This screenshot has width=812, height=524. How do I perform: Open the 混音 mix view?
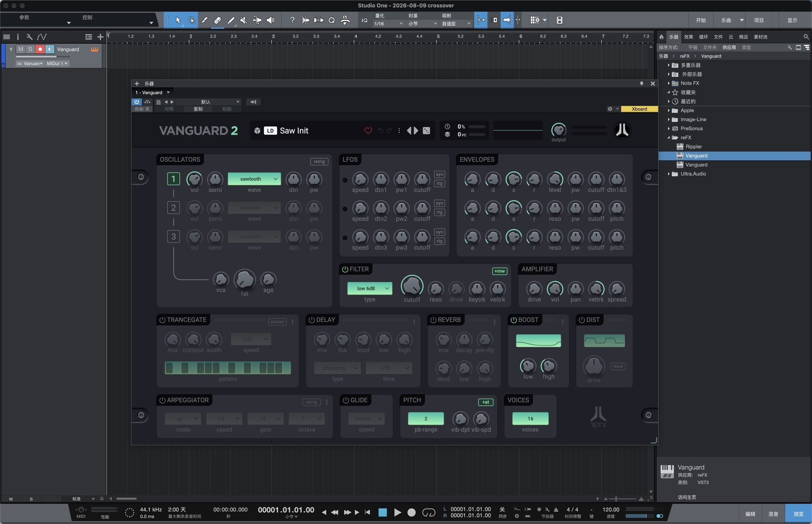pos(774,514)
